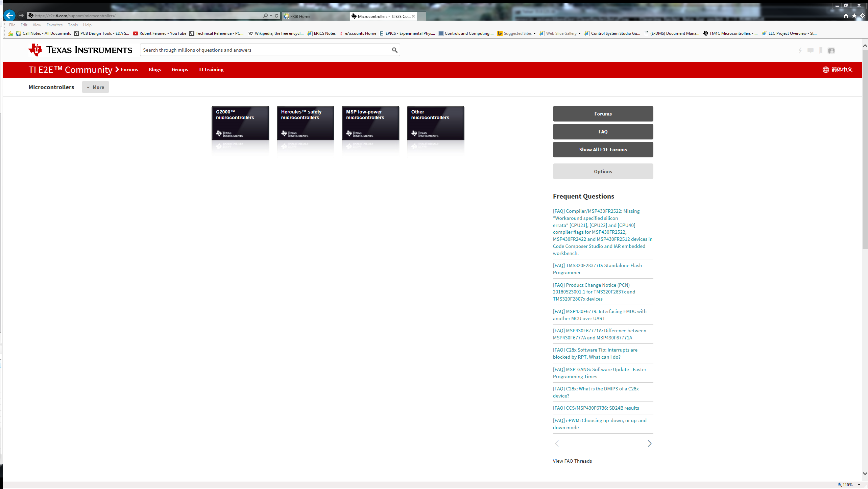Open the EPICS Notes favorite
This screenshot has width=868, height=489.
pos(321,33)
